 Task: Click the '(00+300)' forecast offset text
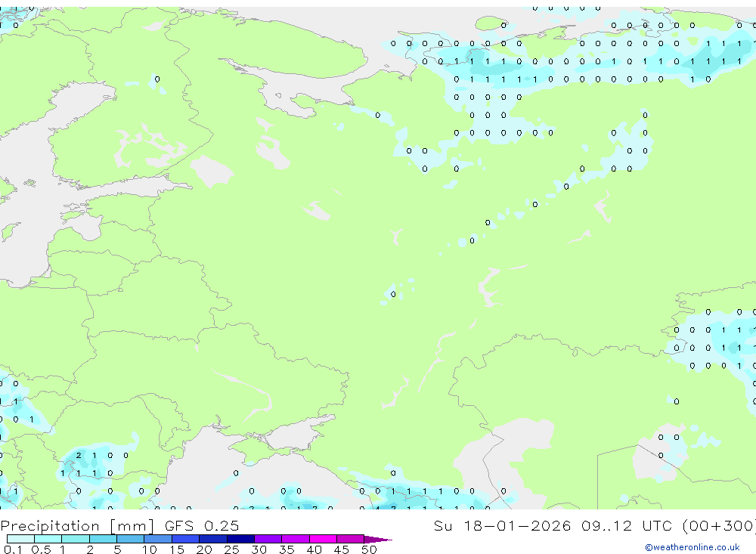(x=720, y=526)
